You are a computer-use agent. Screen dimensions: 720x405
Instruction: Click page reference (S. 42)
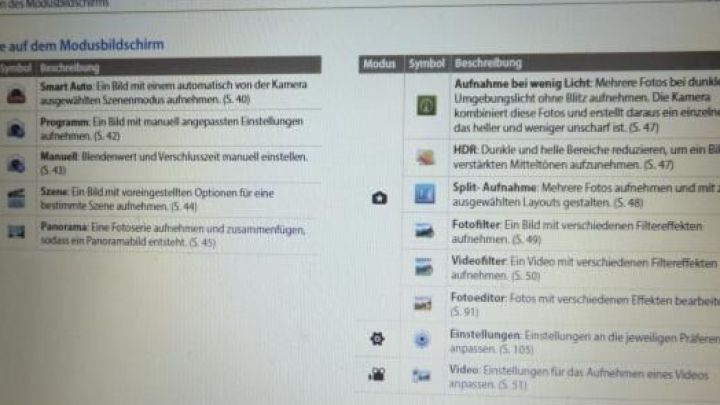[107, 136]
